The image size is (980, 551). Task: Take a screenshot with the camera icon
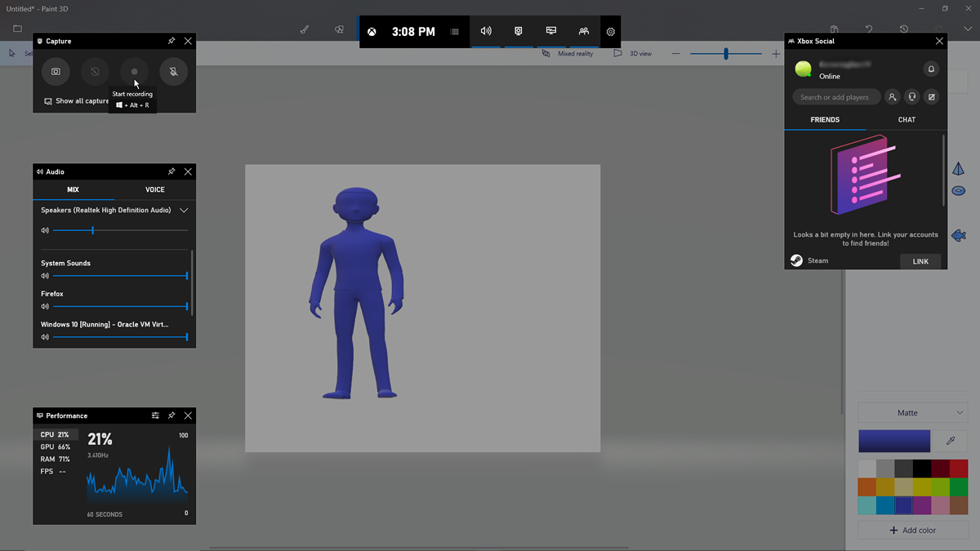point(56,72)
